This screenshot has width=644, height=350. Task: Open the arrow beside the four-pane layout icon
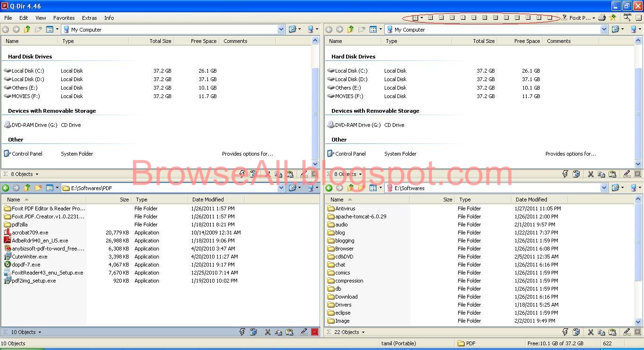tap(421, 18)
